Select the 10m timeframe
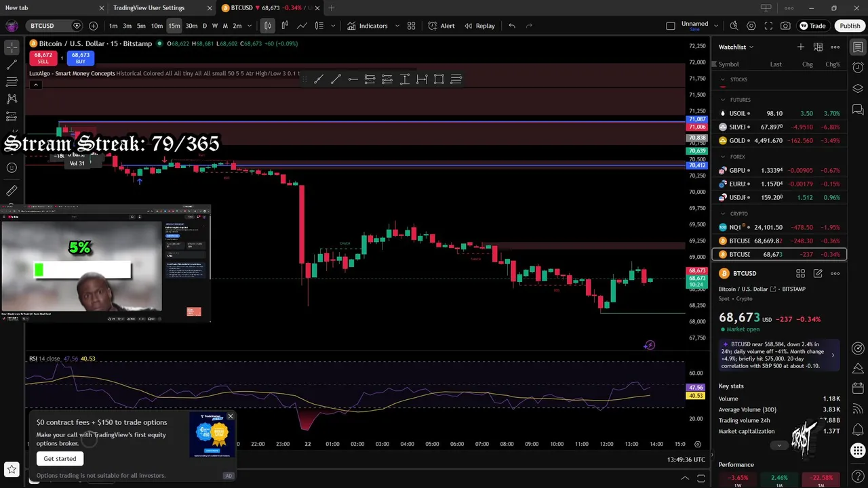868x488 pixels. [157, 26]
